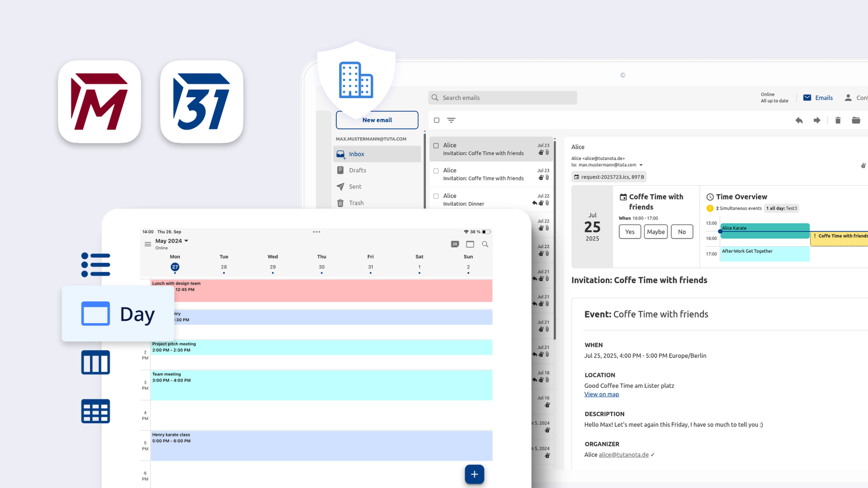This screenshot has height=488, width=868.
Task: Click the New email button
Action: click(377, 120)
